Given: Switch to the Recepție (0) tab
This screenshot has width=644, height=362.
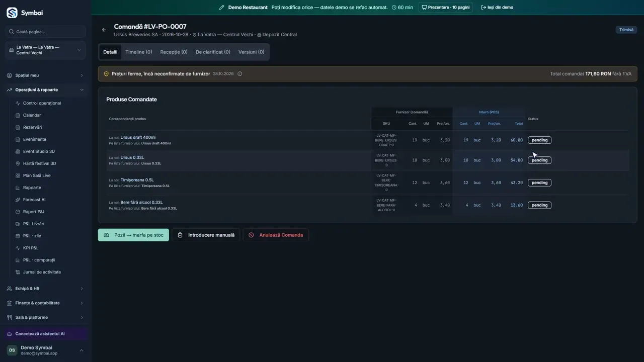Looking at the screenshot, I should click(174, 52).
